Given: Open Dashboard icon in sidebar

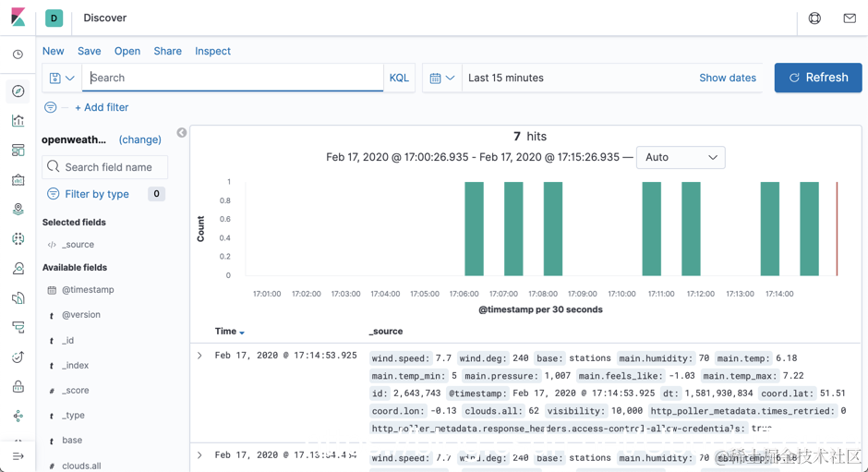Looking at the screenshot, I should coord(18,151).
